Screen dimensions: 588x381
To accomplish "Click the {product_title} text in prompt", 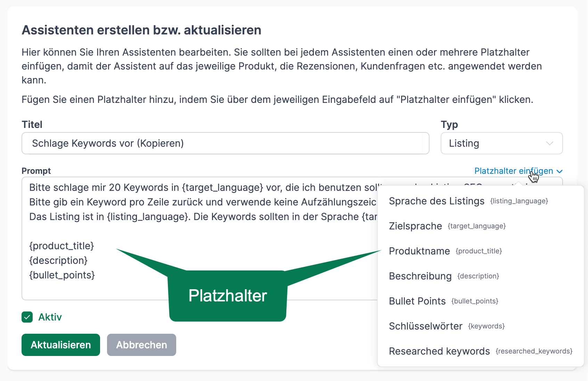I will point(62,246).
